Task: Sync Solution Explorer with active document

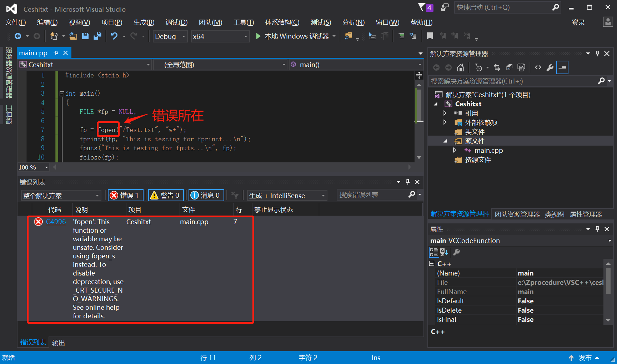Action: pyautogui.click(x=497, y=67)
